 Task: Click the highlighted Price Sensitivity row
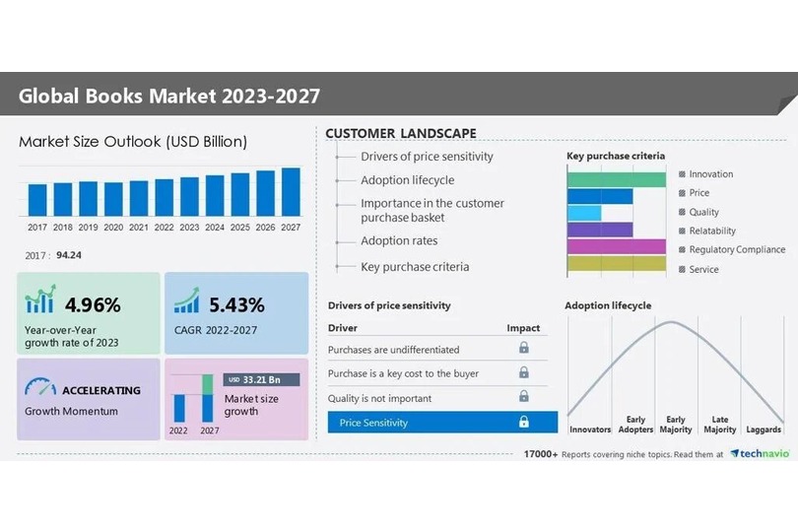click(x=442, y=422)
